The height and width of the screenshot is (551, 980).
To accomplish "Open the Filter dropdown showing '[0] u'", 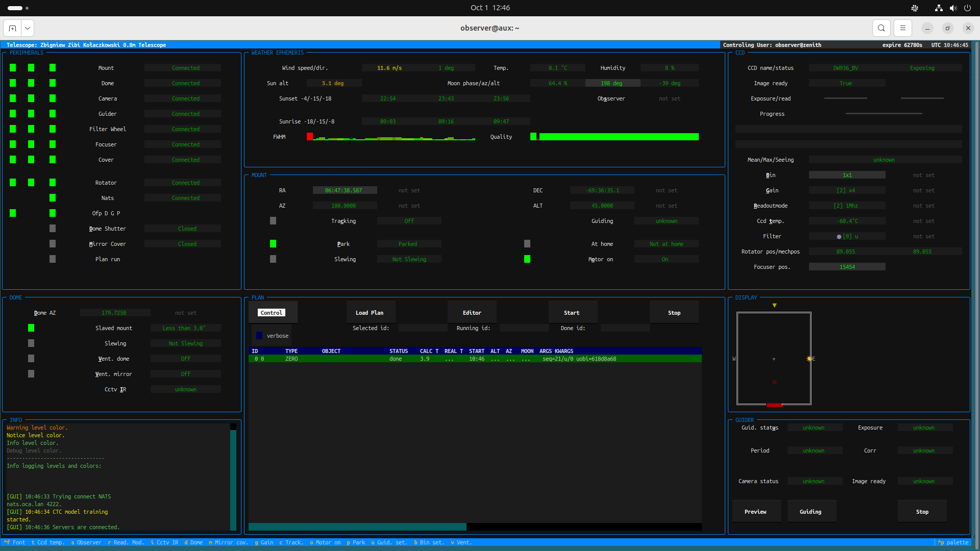I will tap(847, 236).
